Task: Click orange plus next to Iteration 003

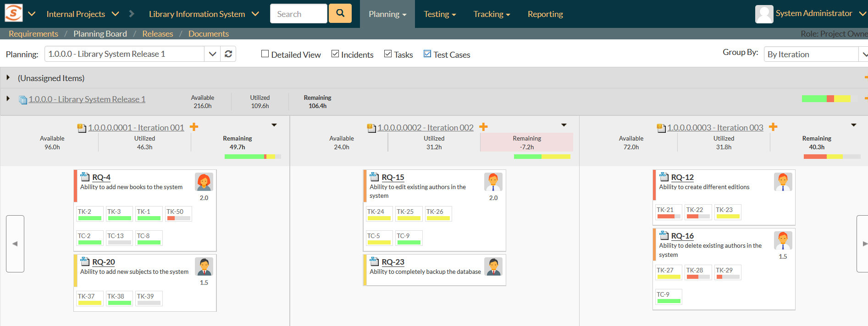Action: click(x=773, y=127)
